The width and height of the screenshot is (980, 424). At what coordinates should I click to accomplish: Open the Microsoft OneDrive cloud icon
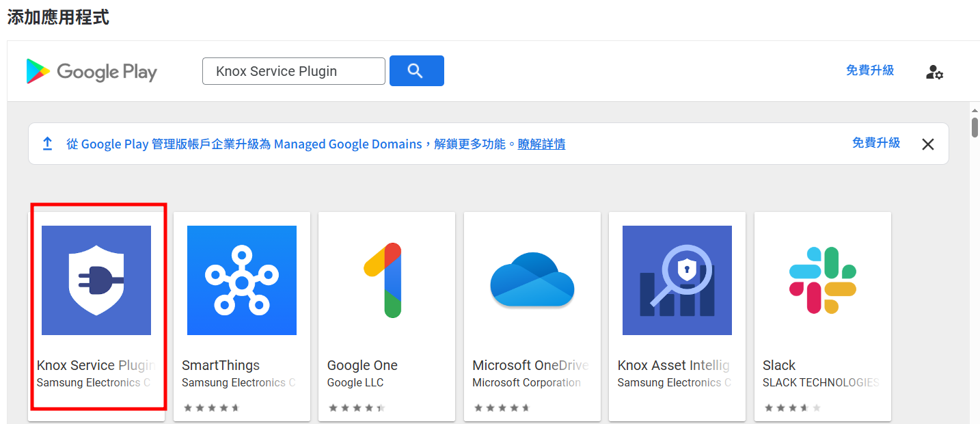click(x=532, y=280)
